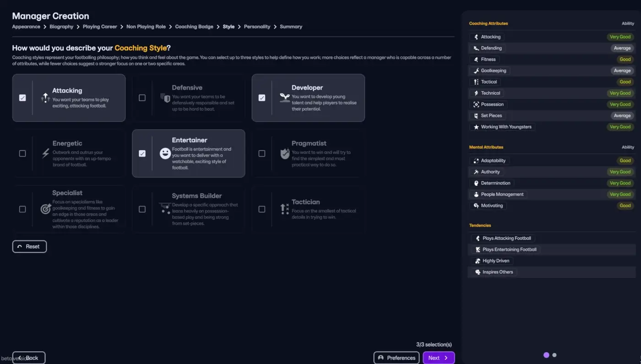This screenshot has height=364, width=641.
Task: Select the first purple page indicator dot
Action: pos(546,355)
